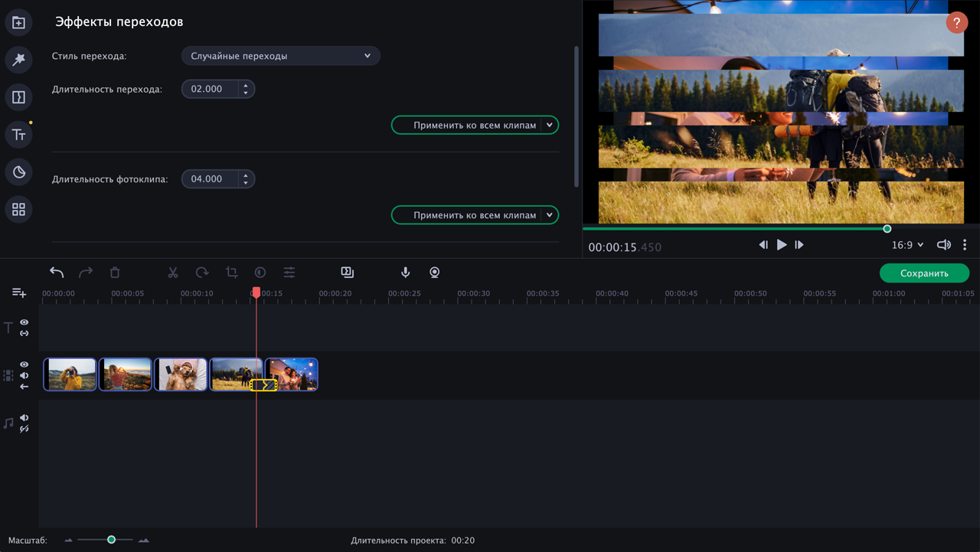The height and width of the screenshot is (552, 980).
Task: Mute preview volume speaker icon
Action: click(x=944, y=245)
